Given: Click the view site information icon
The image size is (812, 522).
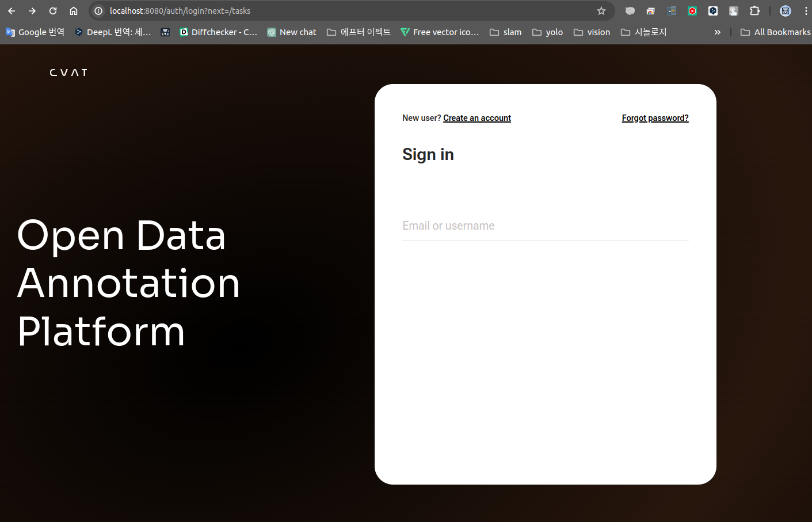Looking at the screenshot, I should point(98,11).
